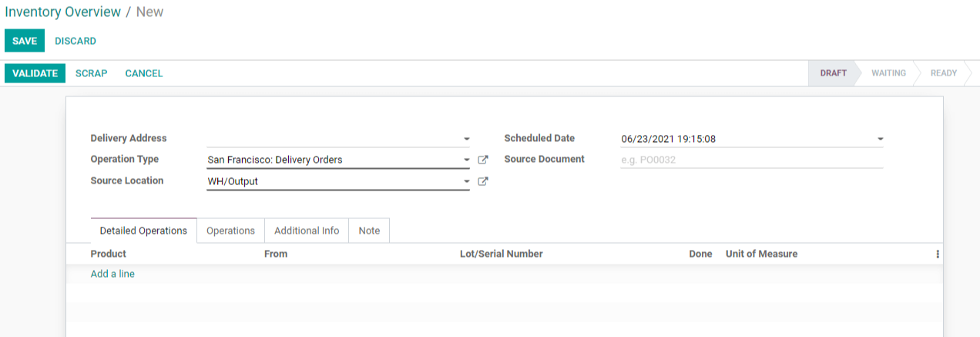Click the Scrap button

coord(91,73)
